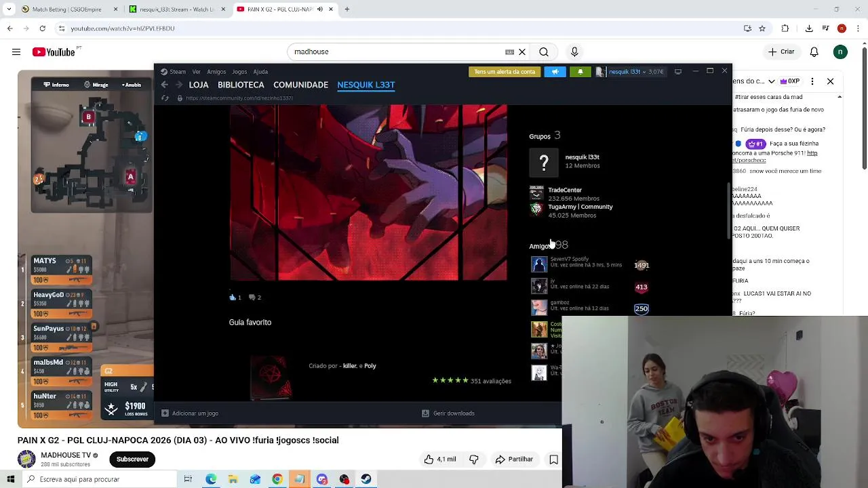Save the video with bookmark icon
Screen dimensions: 868x488
coord(554,460)
